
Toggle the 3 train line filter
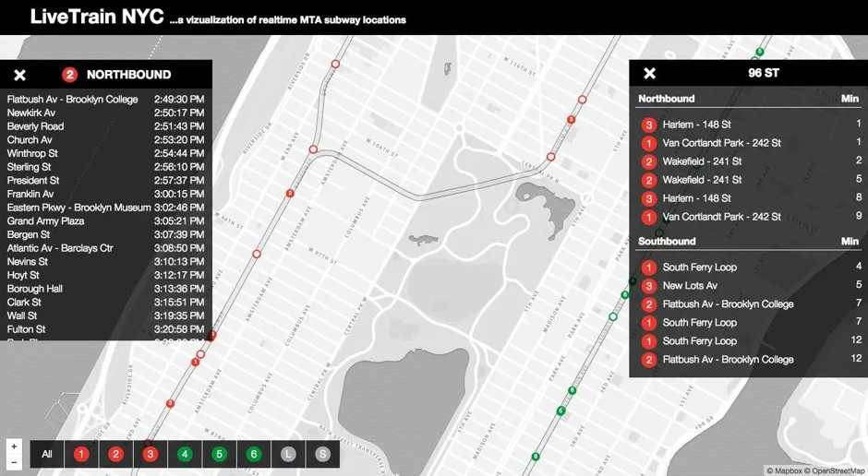coord(151,454)
